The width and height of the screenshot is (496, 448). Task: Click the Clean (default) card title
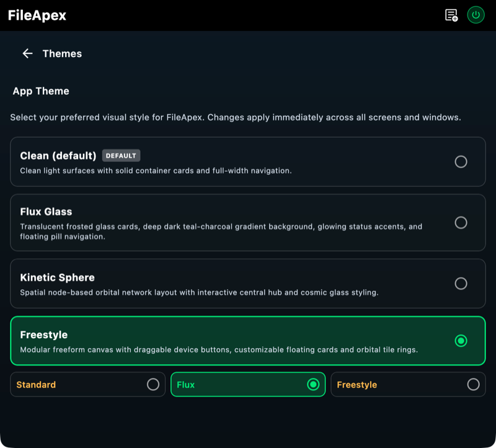(x=58, y=156)
